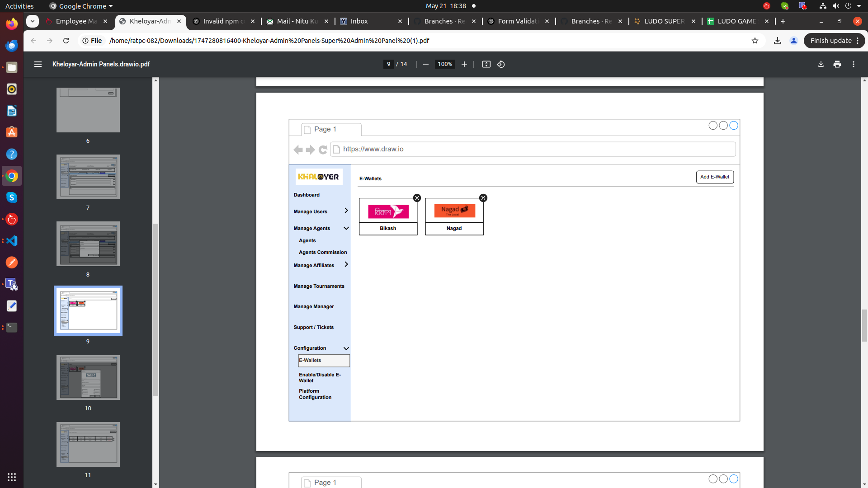868x488 pixels.
Task: Click the mockup browser back arrow
Action: (x=298, y=150)
